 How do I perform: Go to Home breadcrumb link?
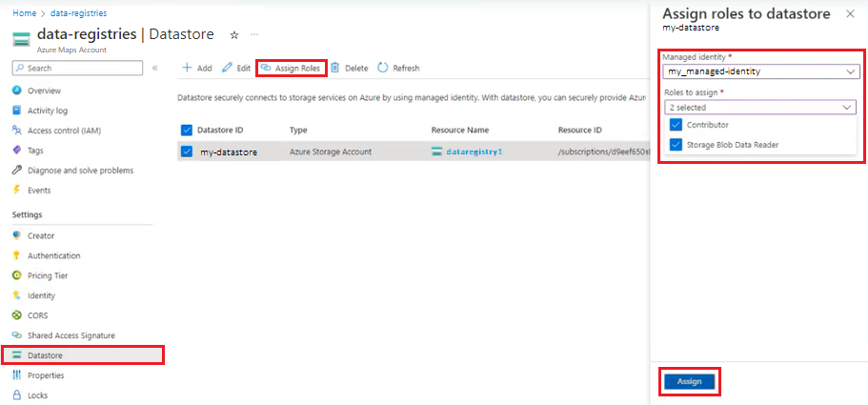(24, 12)
